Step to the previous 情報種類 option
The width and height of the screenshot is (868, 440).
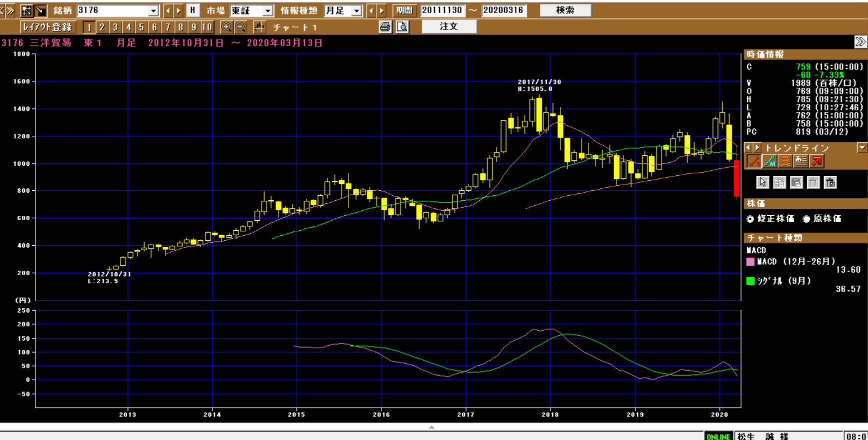pyautogui.click(x=371, y=10)
